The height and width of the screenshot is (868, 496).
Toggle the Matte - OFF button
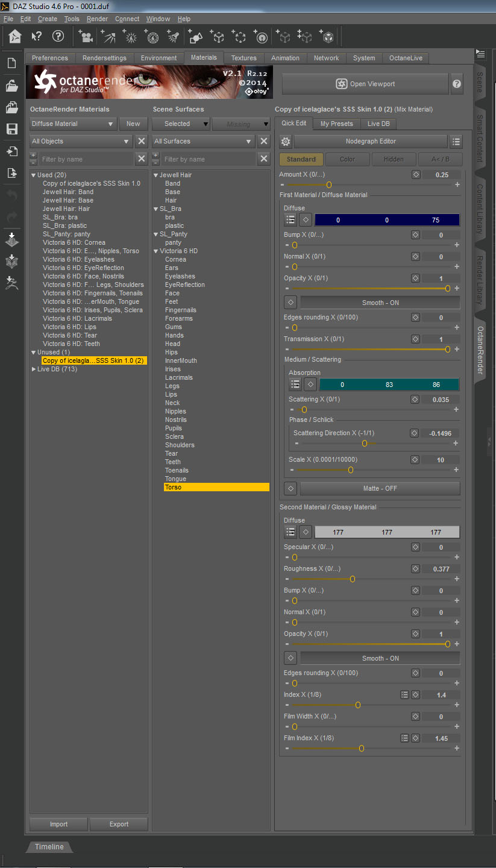(x=380, y=488)
